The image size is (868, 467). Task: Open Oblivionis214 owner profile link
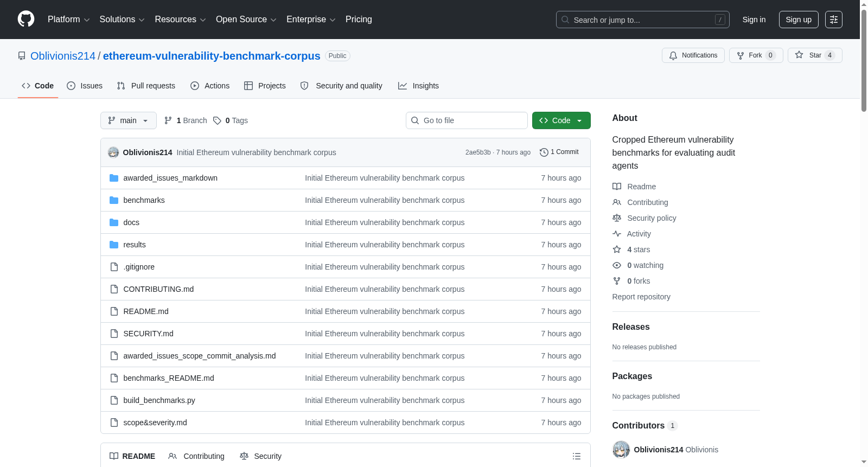coord(63,56)
